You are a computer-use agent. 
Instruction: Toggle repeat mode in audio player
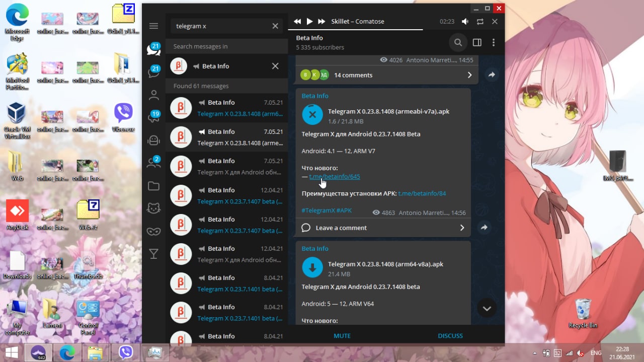tap(480, 22)
